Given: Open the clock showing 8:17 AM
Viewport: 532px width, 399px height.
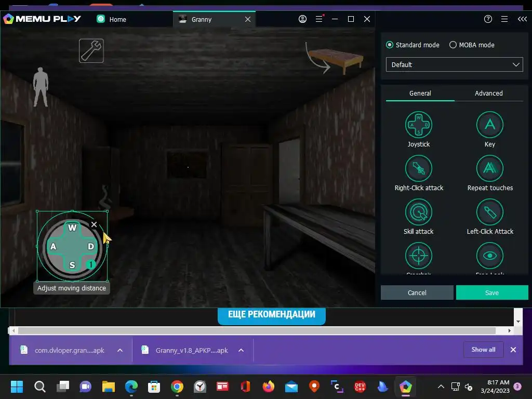Looking at the screenshot, I should (495, 387).
